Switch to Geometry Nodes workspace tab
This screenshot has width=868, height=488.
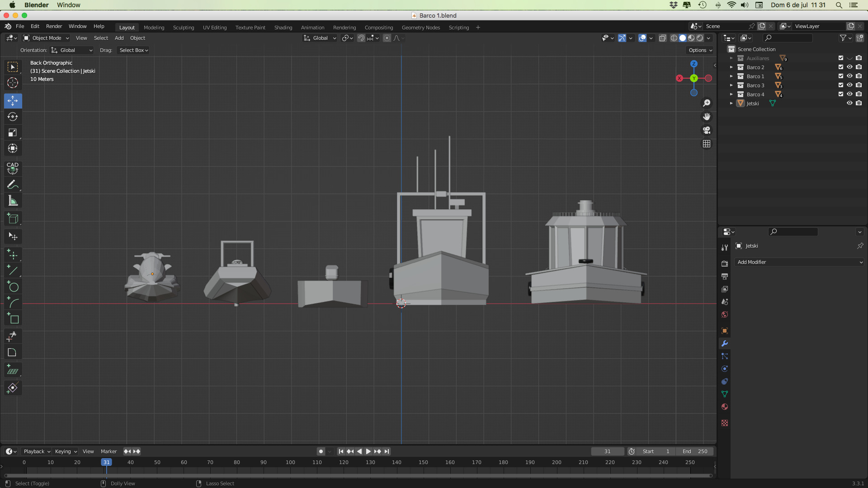421,28
